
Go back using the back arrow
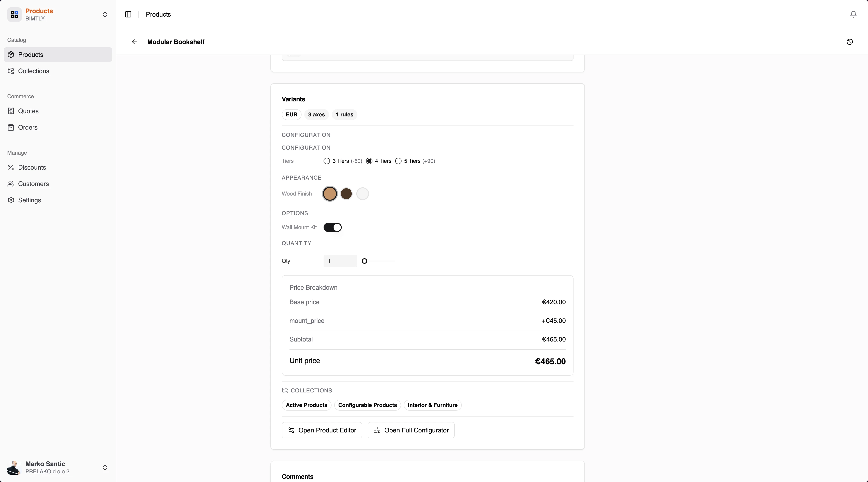click(135, 42)
